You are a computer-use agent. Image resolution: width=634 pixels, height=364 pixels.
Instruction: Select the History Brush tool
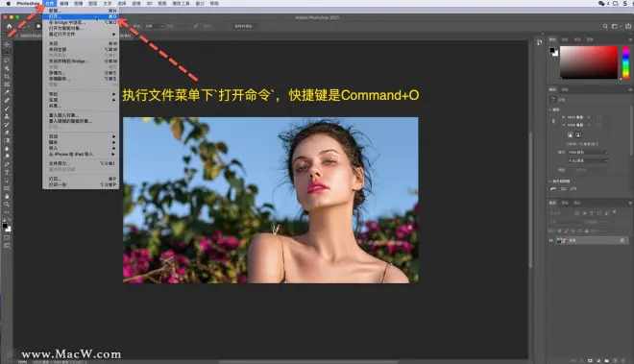click(x=7, y=125)
